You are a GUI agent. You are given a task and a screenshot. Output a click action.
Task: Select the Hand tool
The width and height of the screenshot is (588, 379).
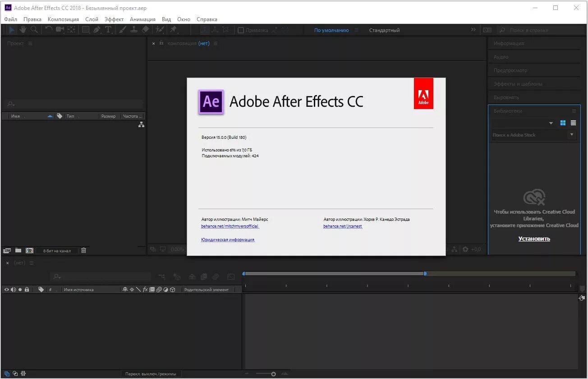[23, 30]
